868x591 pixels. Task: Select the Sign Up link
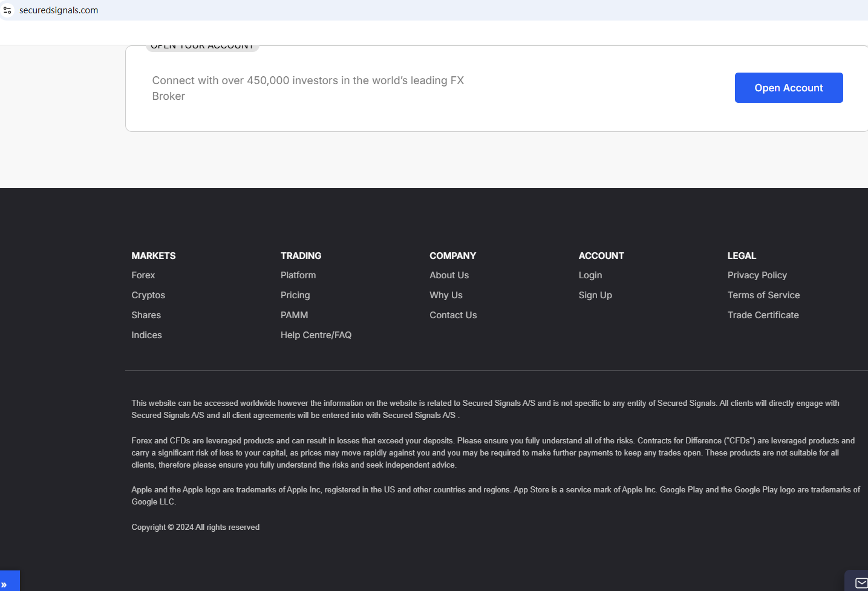click(x=595, y=295)
